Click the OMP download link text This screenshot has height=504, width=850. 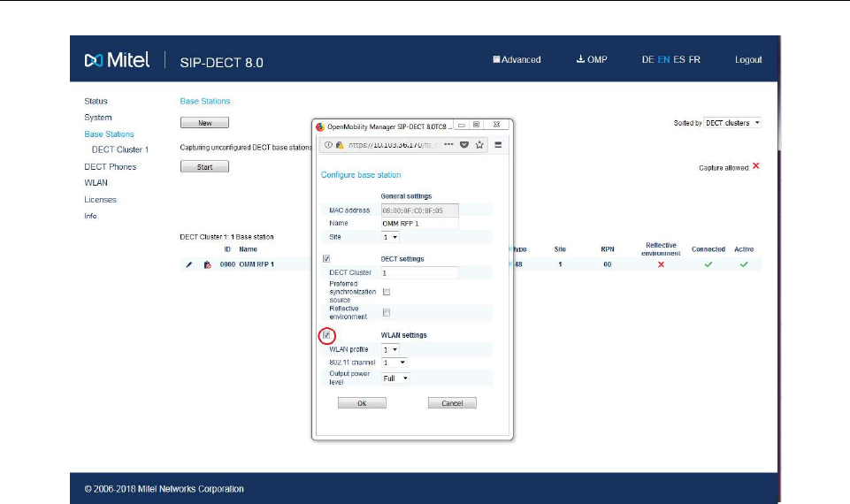597,59
